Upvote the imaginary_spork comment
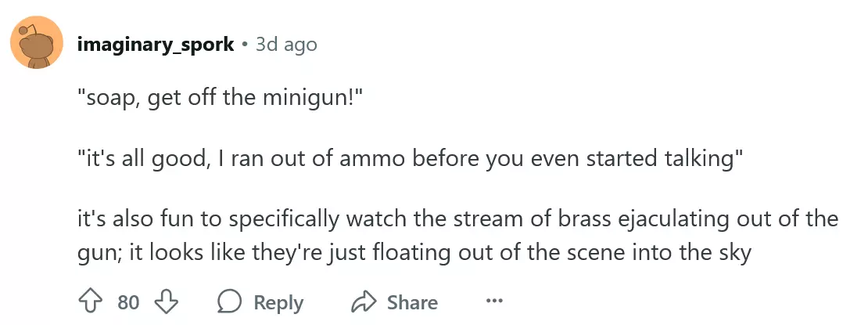This screenshot has width=868, height=325. coord(89,302)
